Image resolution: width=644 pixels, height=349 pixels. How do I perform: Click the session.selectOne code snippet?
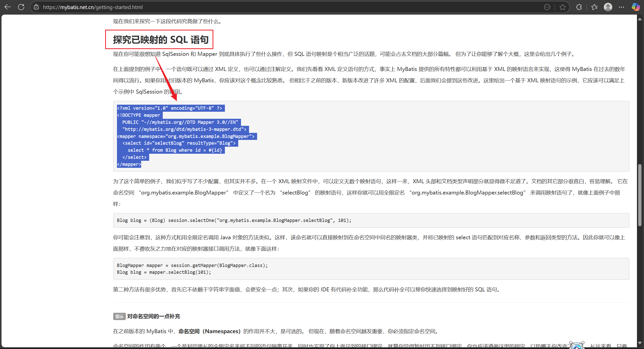(234, 220)
